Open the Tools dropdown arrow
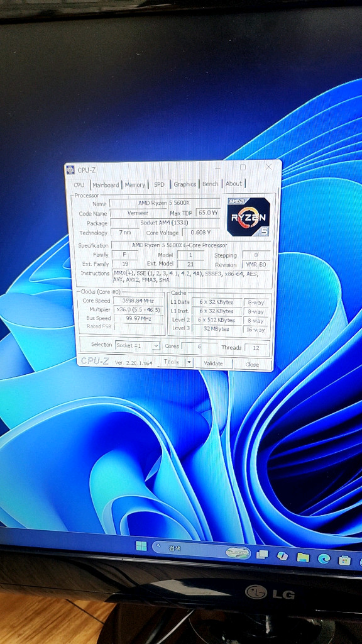 coord(189,362)
